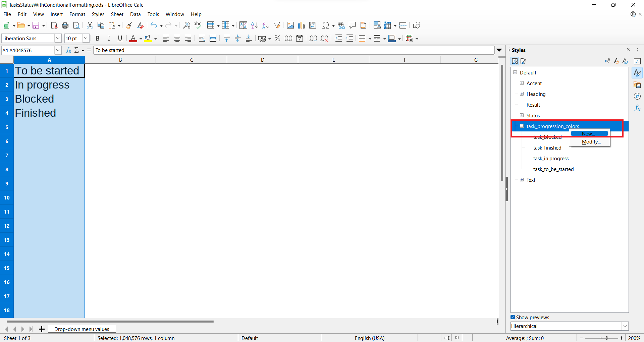Toggle Bold formatting
The height and width of the screenshot is (342, 644).
point(98,39)
